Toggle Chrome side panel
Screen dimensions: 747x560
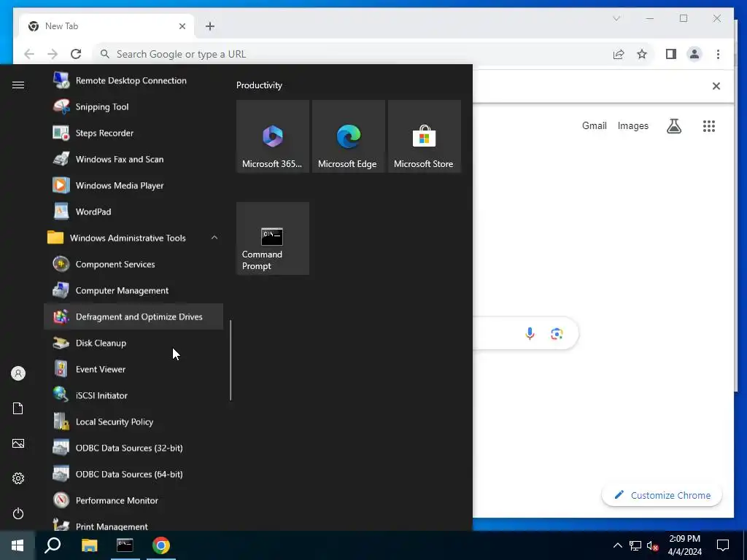pos(671,54)
